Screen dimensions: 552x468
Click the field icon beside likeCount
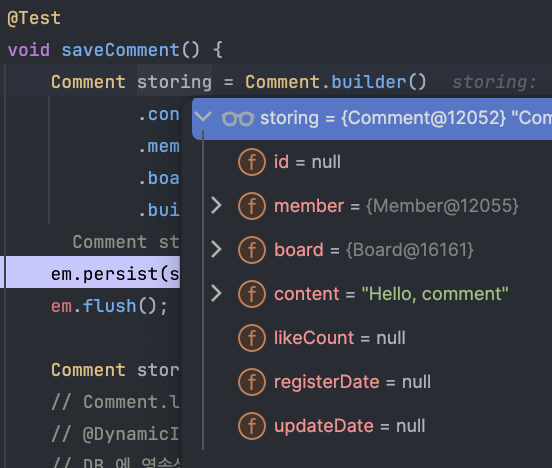pyautogui.click(x=252, y=338)
